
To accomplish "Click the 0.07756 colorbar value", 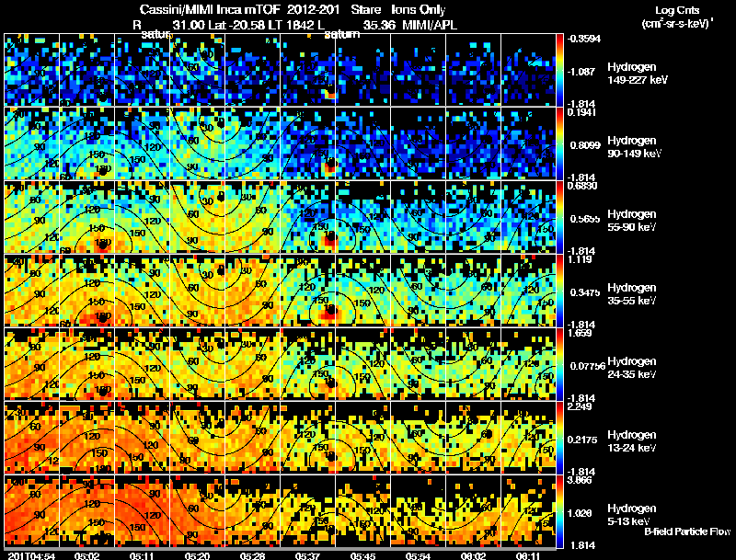I will (588, 366).
